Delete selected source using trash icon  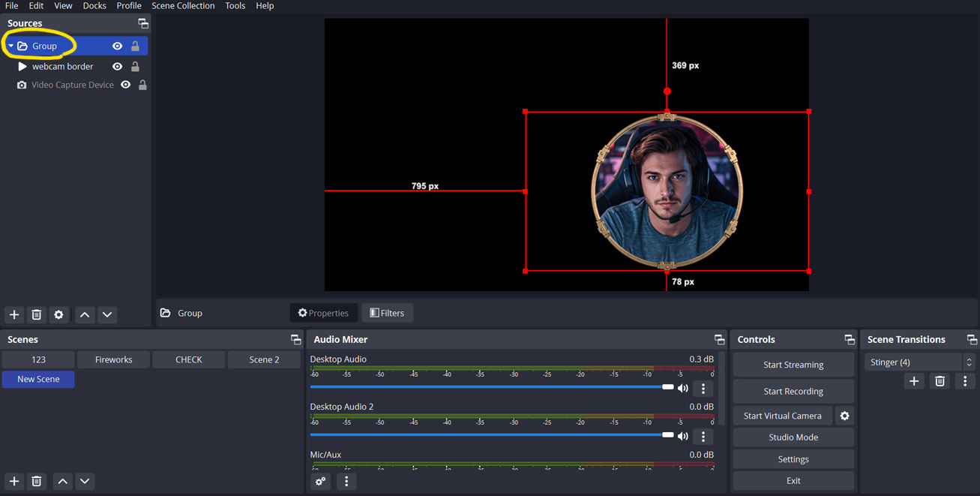36,314
